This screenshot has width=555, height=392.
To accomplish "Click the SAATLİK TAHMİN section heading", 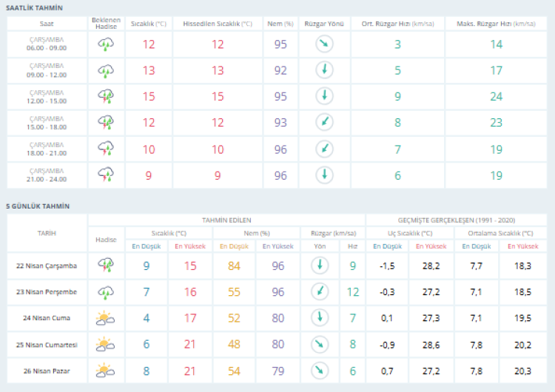I will 34,7.
